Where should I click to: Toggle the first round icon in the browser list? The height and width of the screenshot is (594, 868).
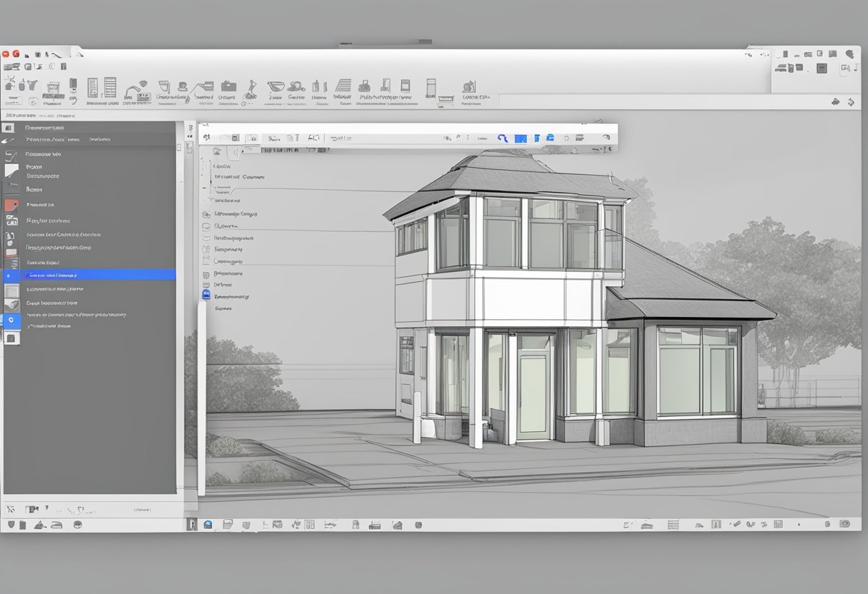206,213
